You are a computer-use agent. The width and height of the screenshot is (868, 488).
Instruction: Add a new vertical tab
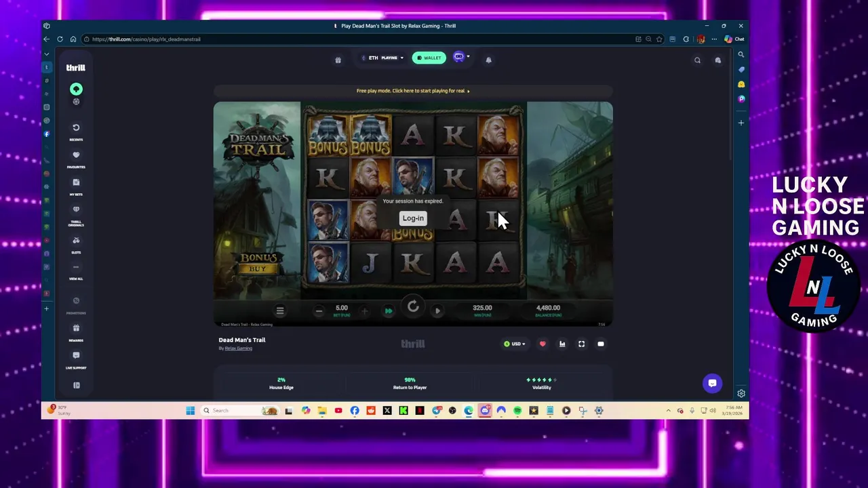pyautogui.click(x=47, y=308)
